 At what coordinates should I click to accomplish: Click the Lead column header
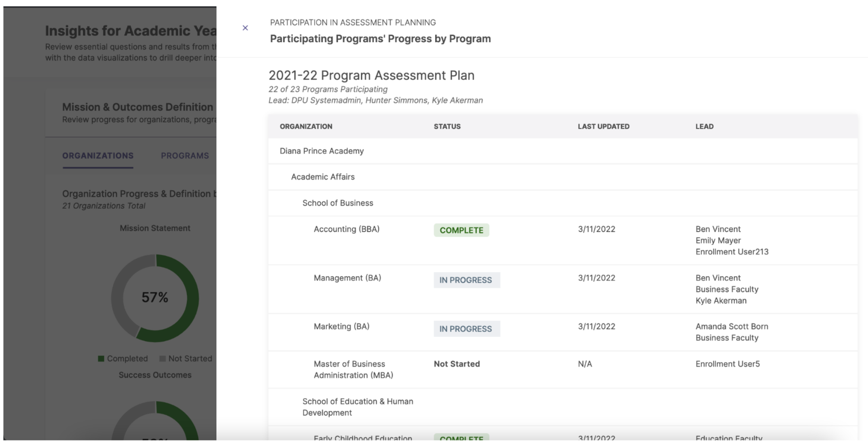[x=704, y=126]
